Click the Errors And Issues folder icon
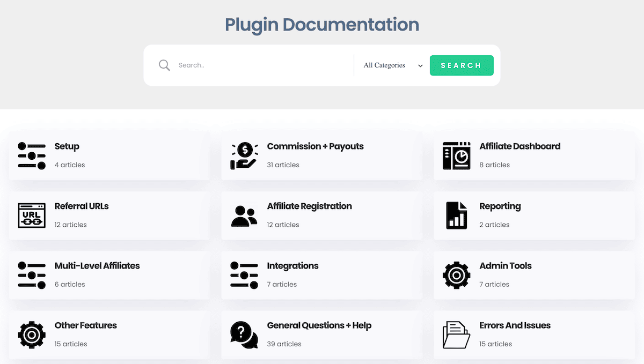The image size is (644, 364). click(457, 335)
